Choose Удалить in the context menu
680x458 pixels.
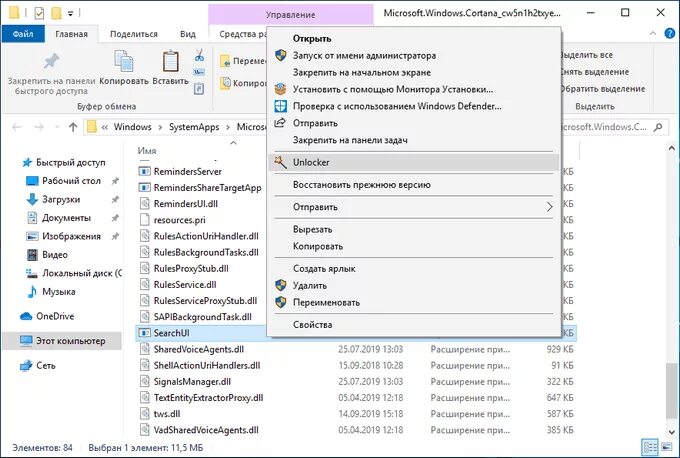[x=414, y=285]
